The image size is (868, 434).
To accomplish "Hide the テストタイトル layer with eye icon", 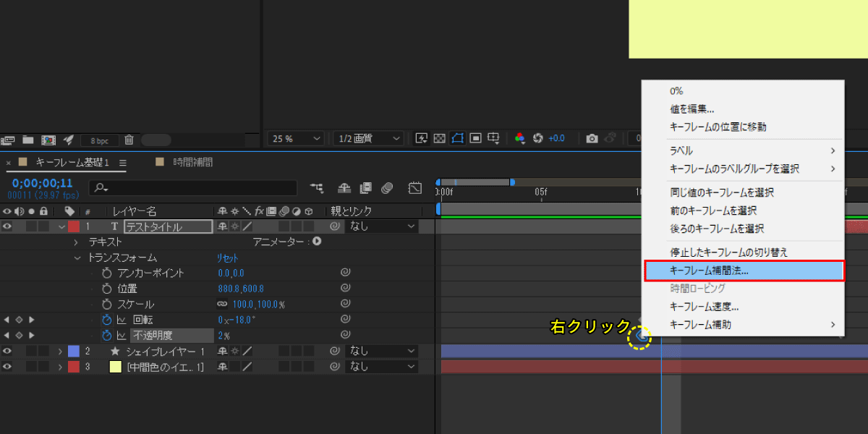I will click(x=7, y=226).
